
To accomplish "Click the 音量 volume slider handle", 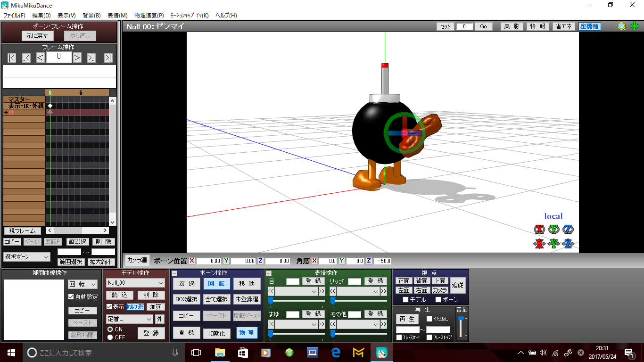I will [461, 319].
